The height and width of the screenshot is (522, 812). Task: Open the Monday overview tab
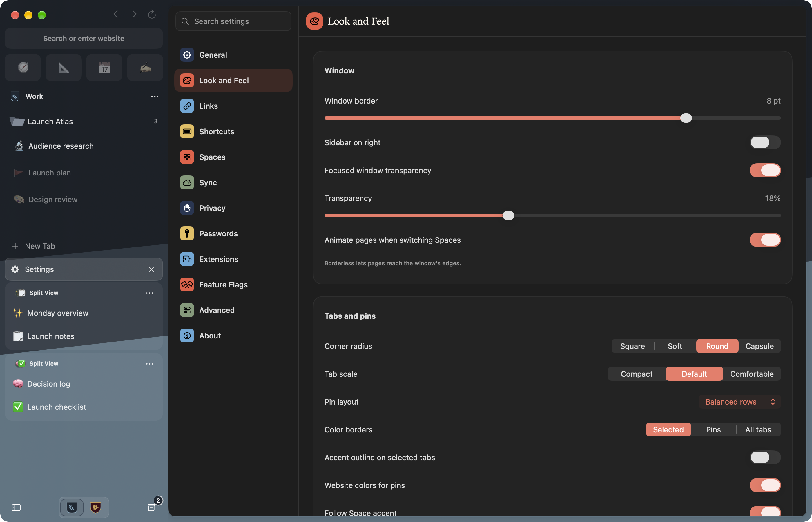pyautogui.click(x=84, y=313)
